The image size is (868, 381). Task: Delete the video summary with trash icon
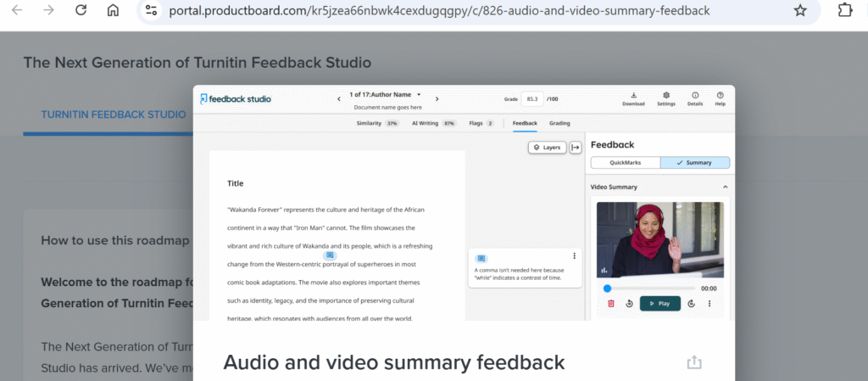[x=611, y=304]
